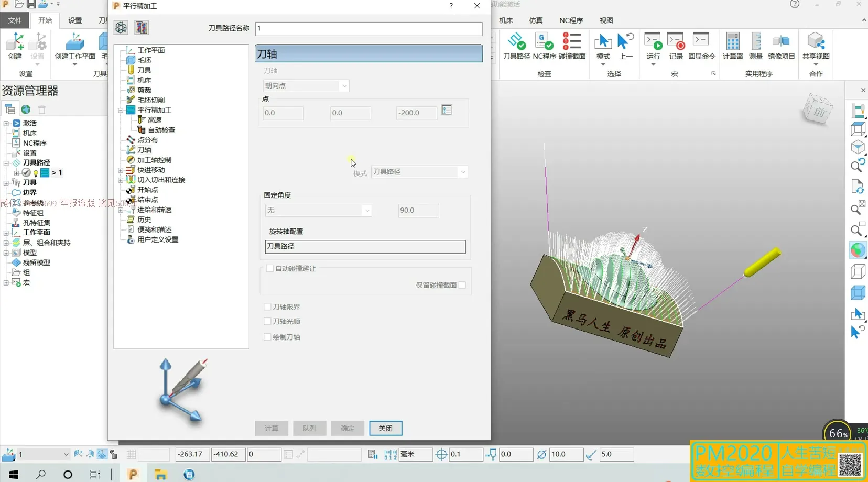Open the point picker icon beside -200.0
Viewport: 868px width, 482px height.
tap(447, 110)
